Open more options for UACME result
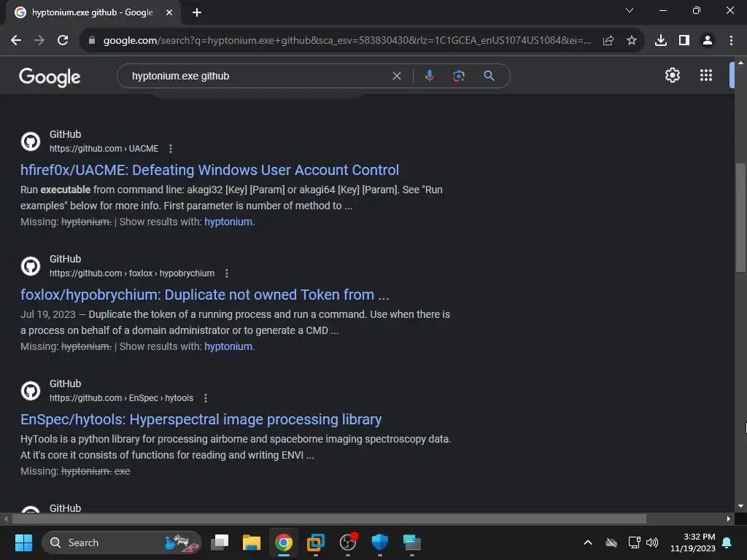The width and height of the screenshot is (747, 560). pos(171,149)
